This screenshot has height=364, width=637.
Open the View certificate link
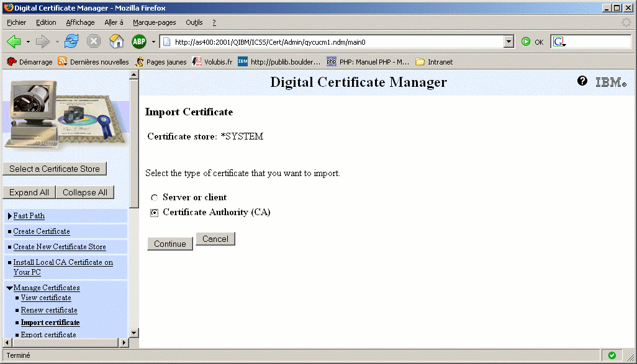(46, 298)
